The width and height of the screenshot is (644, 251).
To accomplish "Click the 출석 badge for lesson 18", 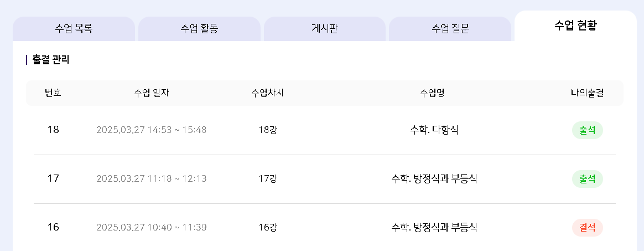I will point(587,130).
